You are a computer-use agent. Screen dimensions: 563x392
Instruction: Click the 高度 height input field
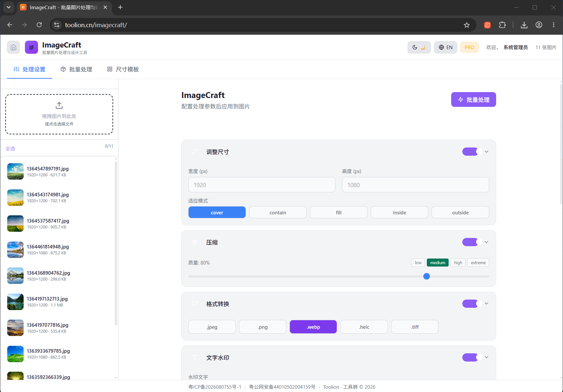[415, 185]
